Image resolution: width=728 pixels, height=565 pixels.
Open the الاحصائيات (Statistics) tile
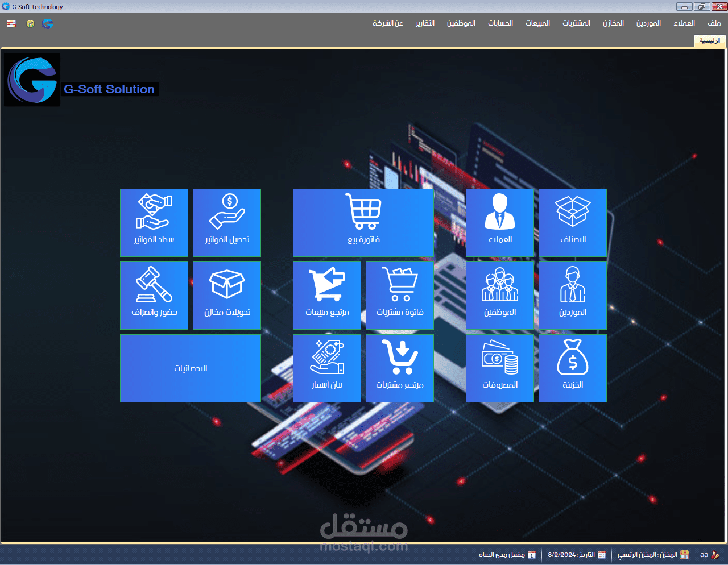191,368
